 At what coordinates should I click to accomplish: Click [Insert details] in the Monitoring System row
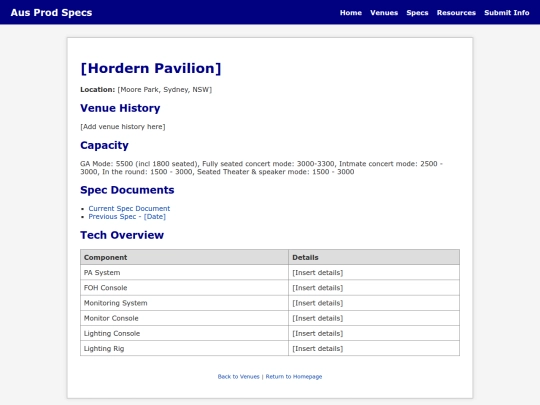(318, 303)
